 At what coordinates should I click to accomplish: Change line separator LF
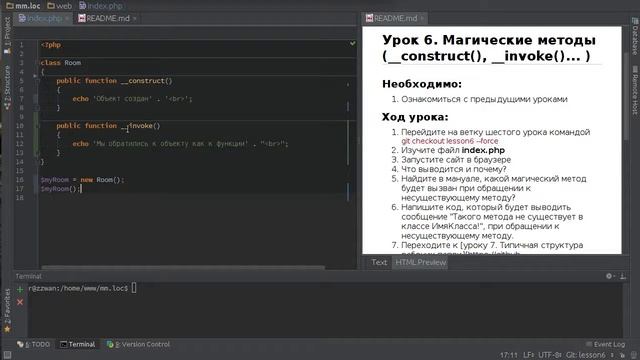[x=529, y=355]
